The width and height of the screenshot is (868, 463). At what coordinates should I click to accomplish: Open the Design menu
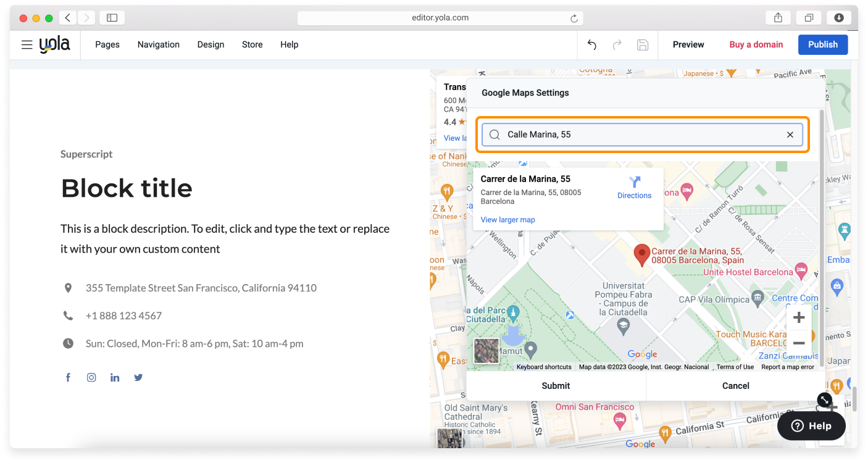click(x=211, y=44)
